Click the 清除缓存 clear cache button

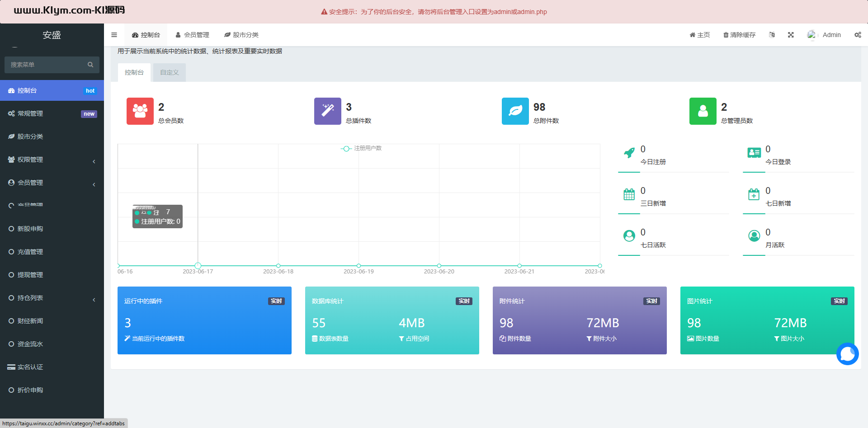tap(739, 35)
